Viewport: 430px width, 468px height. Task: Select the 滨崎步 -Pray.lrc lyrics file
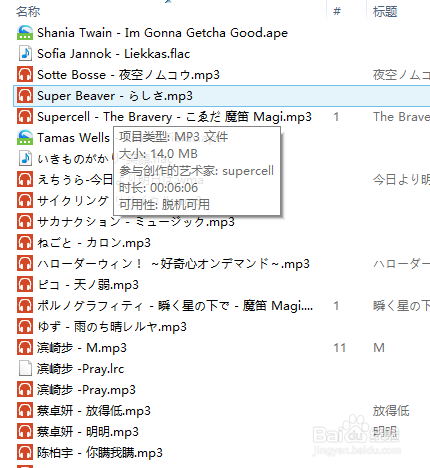pyautogui.click(x=80, y=369)
